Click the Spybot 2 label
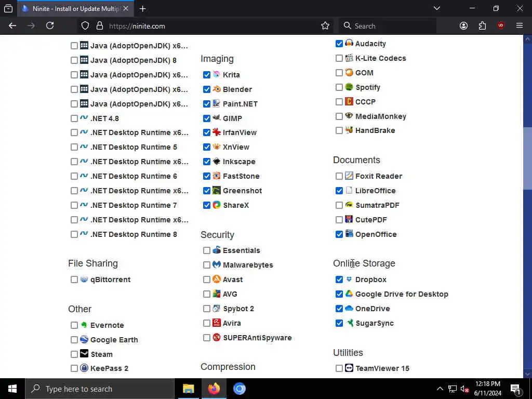Screen dimensions: 532x399 click(x=238, y=309)
